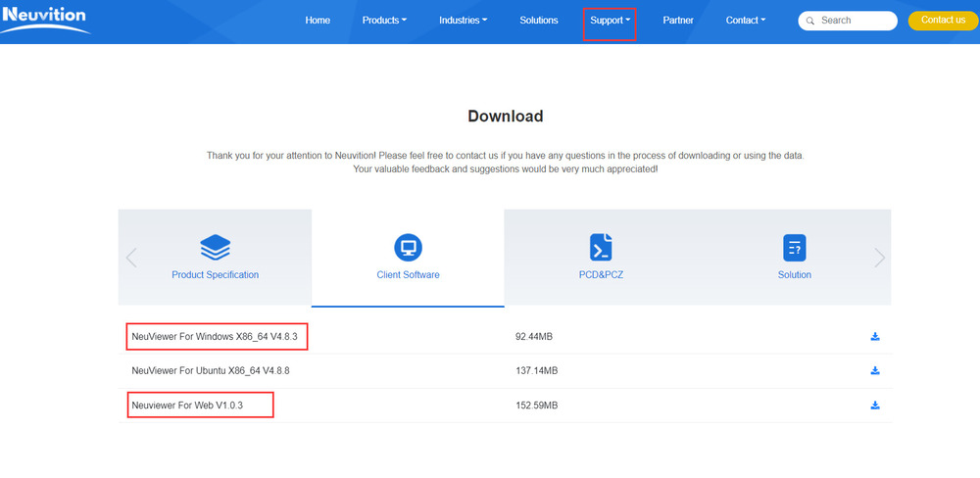Show previous download categories arrow
Viewport: 980px width, 478px height.
coord(131,258)
